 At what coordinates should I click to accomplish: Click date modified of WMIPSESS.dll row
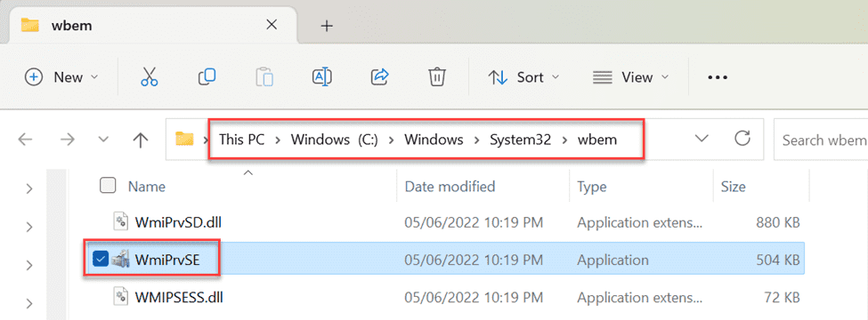click(x=474, y=298)
